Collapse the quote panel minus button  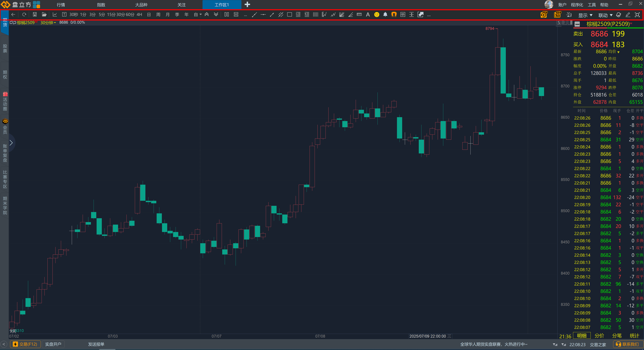(x=577, y=24)
